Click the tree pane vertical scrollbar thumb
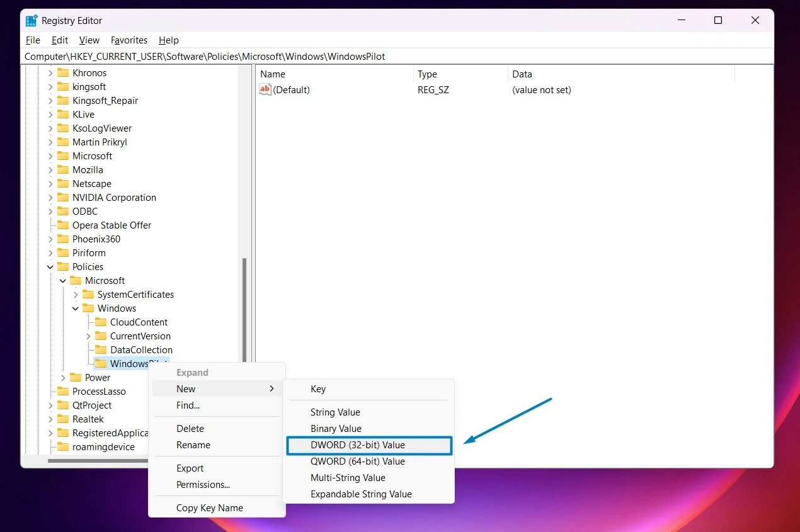 coord(244,310)
